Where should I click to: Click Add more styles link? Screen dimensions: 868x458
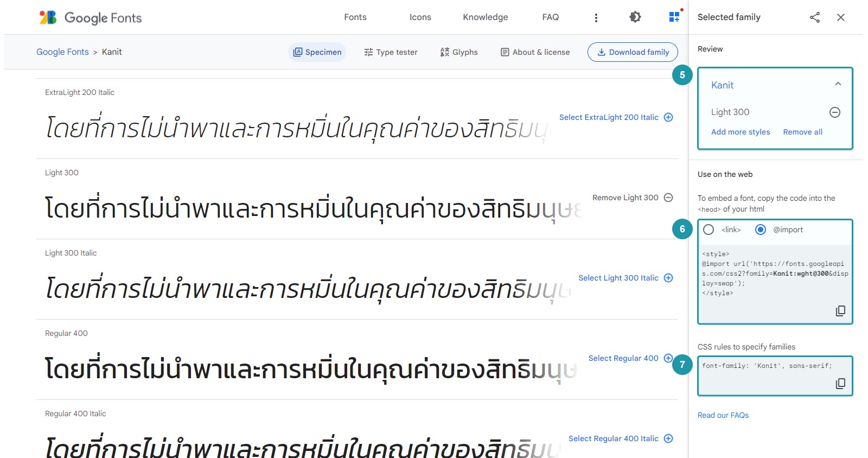(x=741, y=132)
